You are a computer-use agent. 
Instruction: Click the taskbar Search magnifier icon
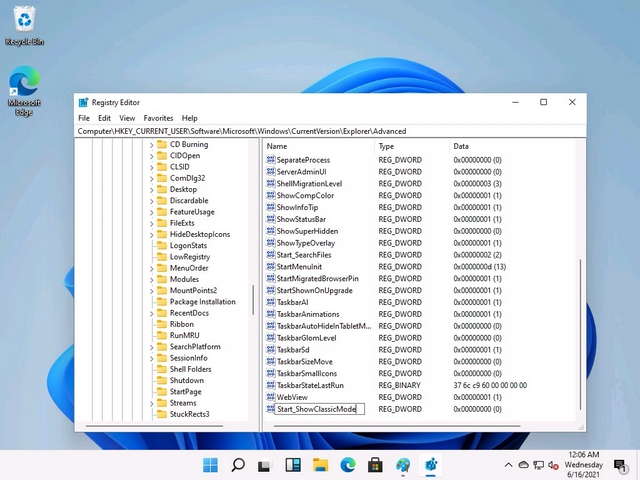click(x=238, y=465)
